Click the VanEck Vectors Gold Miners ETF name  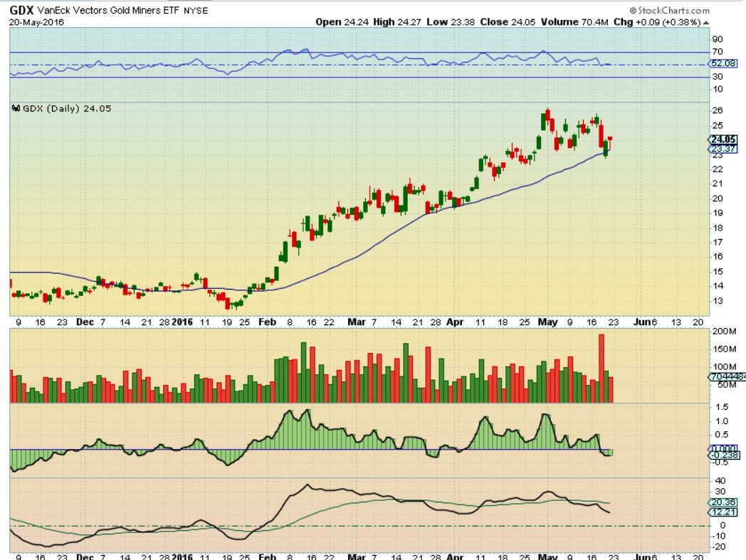click(x=108, y=10)
